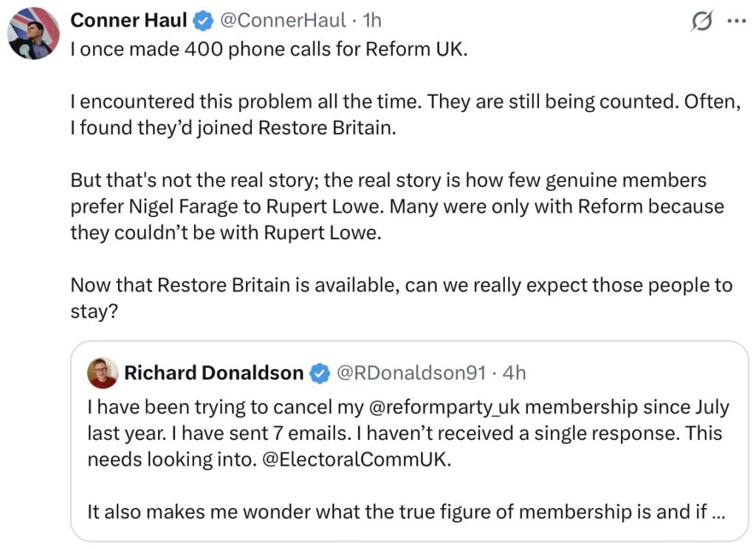
Task: Click the @RDonaldson91 handle
Action: 411,374
